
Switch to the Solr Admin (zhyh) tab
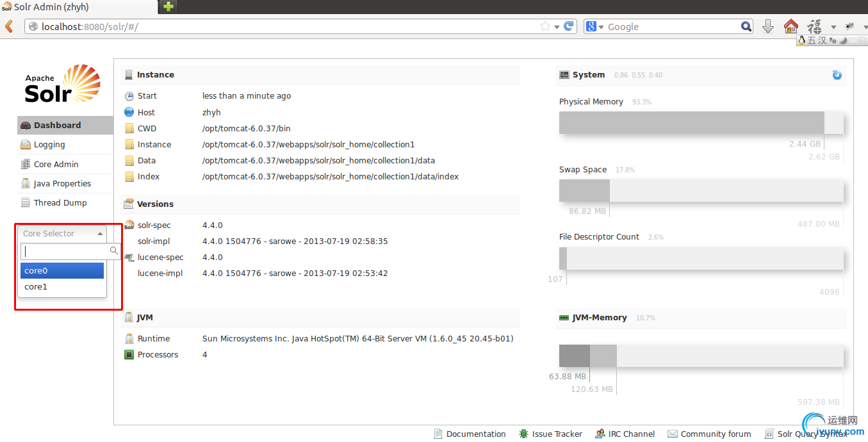78,7
